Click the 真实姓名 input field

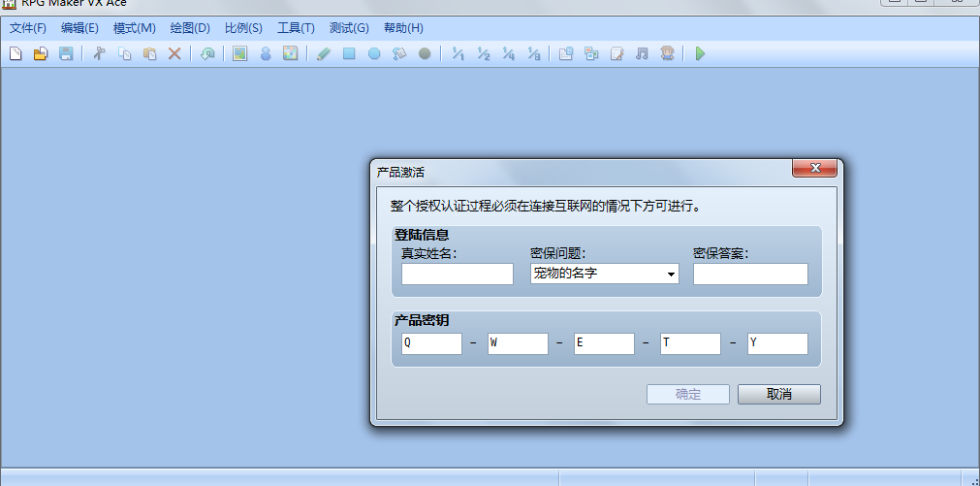tap(457, 274)
